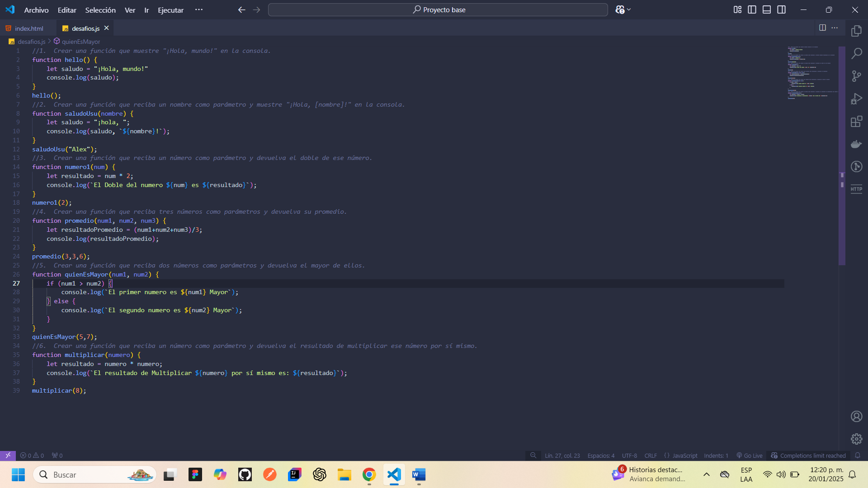This screenshot has height=488, width=868.
Task: Open the Ejecutar menu
Action: click(x=170, y=10)
